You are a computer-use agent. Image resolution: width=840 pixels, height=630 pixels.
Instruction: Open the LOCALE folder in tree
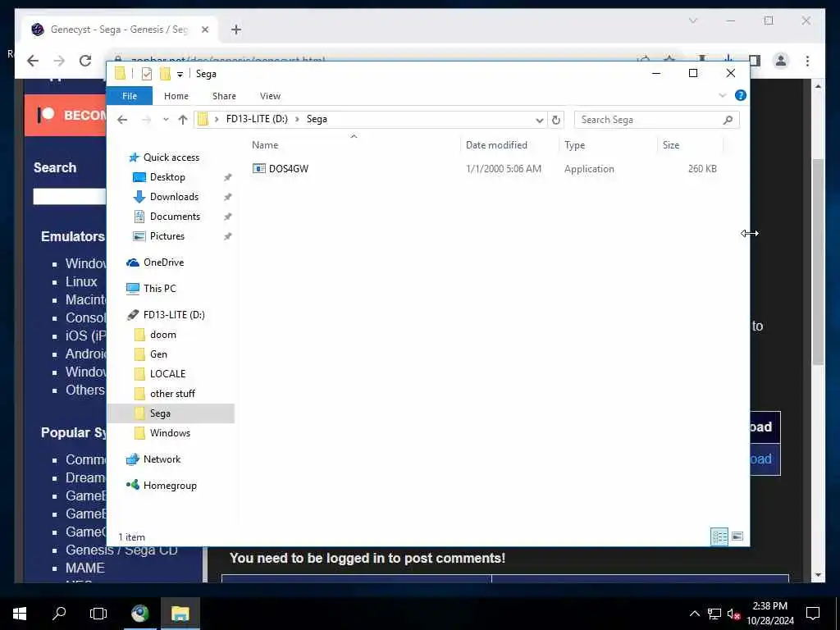click(167, 374)
